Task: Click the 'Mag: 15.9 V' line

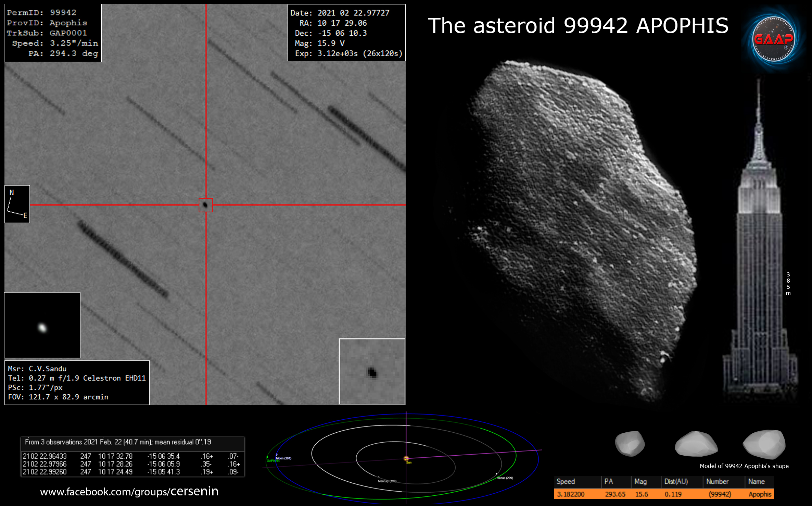Action: (x=320, y=43)
